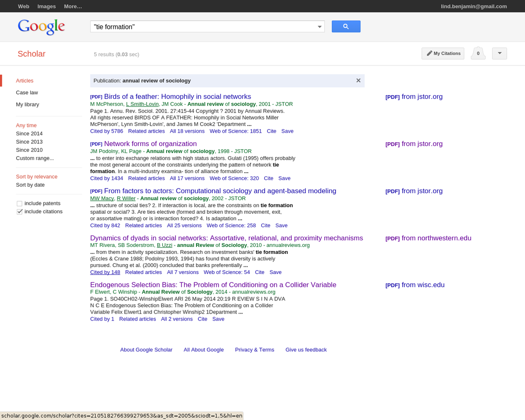Open author profile B Uzzi
The image size is (525, 420).
pos(164,245)
